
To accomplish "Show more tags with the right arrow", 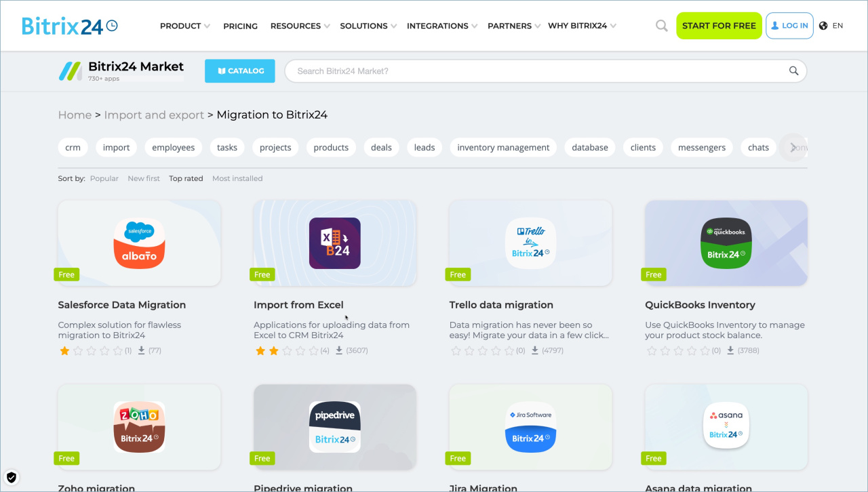I will 793,148.
